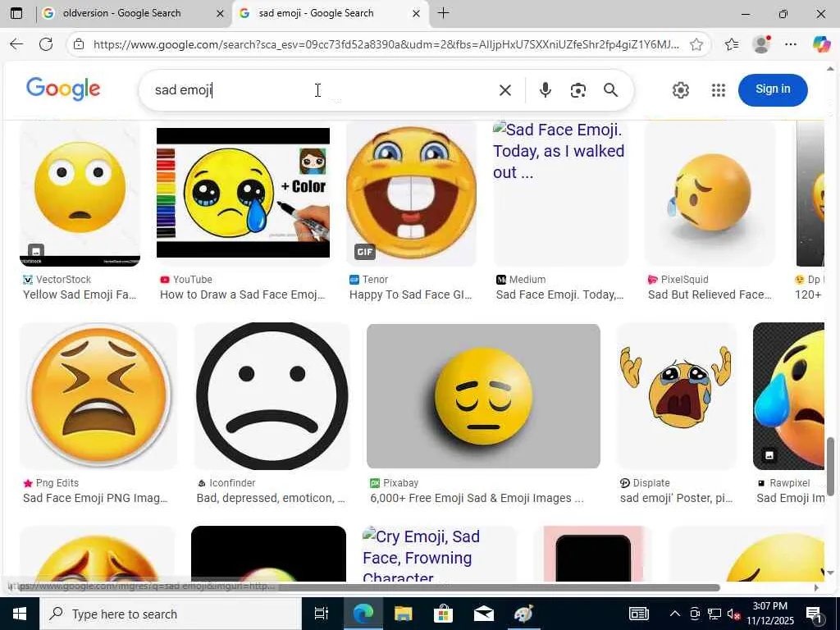This screenshot has height=630, width=840.
Task: Open tab actions menu
Action: (16, 13)
